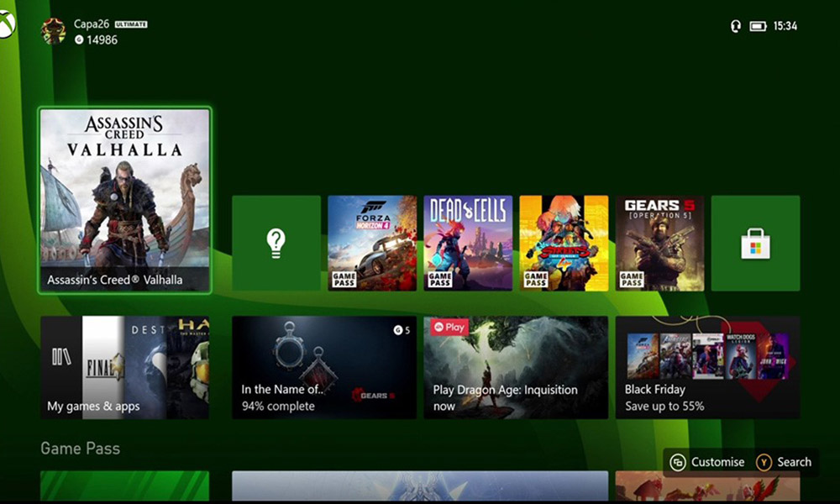
Task: Click the Game Pass badge on Streets of Rage 4
Action: pyautogui.click(x=536, y=280)
